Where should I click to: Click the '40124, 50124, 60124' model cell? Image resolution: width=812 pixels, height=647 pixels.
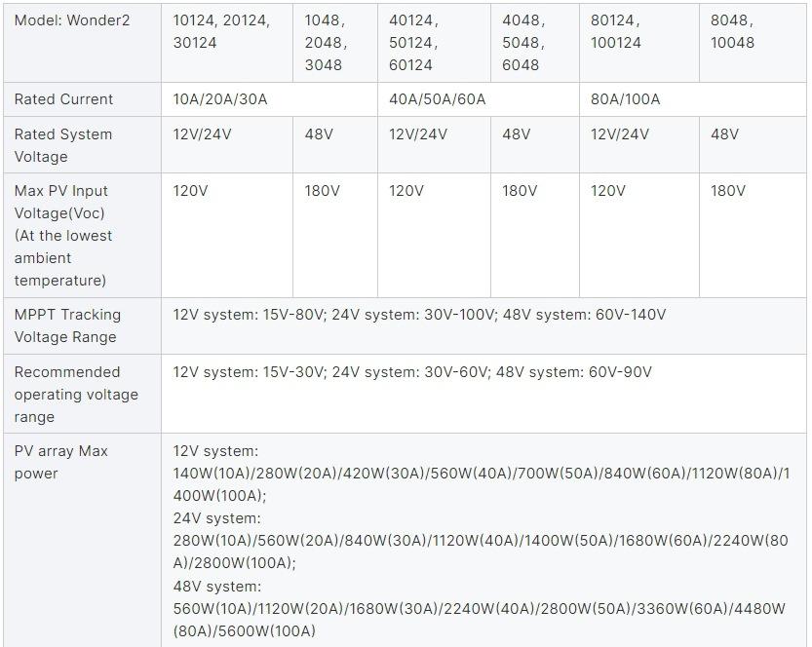pyautogui.click(x=414, y=43)
